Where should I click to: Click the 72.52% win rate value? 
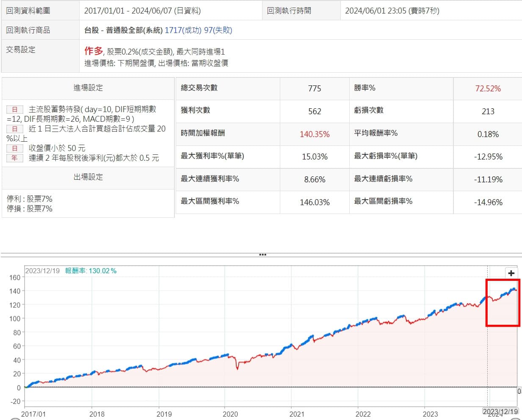coord(488,88)
